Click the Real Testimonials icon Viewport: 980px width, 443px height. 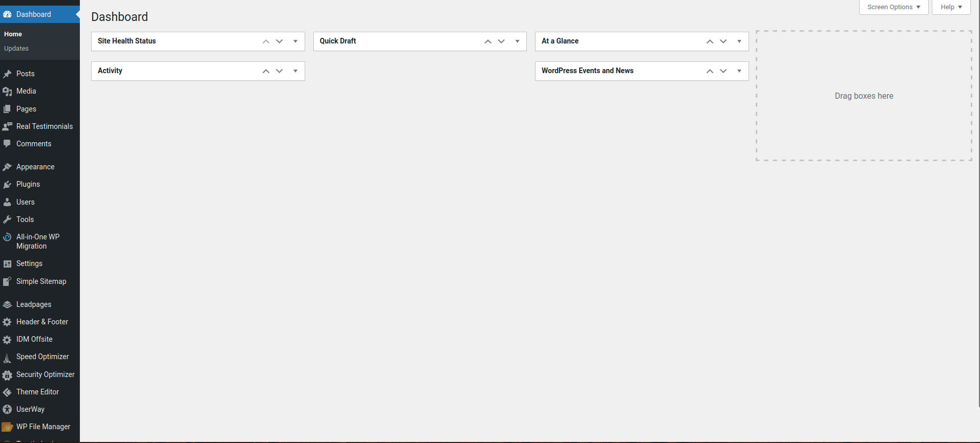tap(7, 126)
